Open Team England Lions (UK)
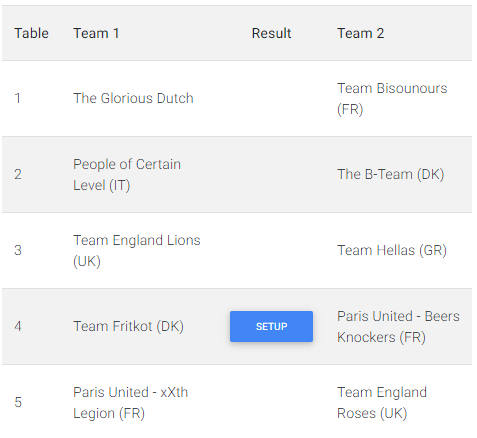477x438 pixels. (137, 251)
